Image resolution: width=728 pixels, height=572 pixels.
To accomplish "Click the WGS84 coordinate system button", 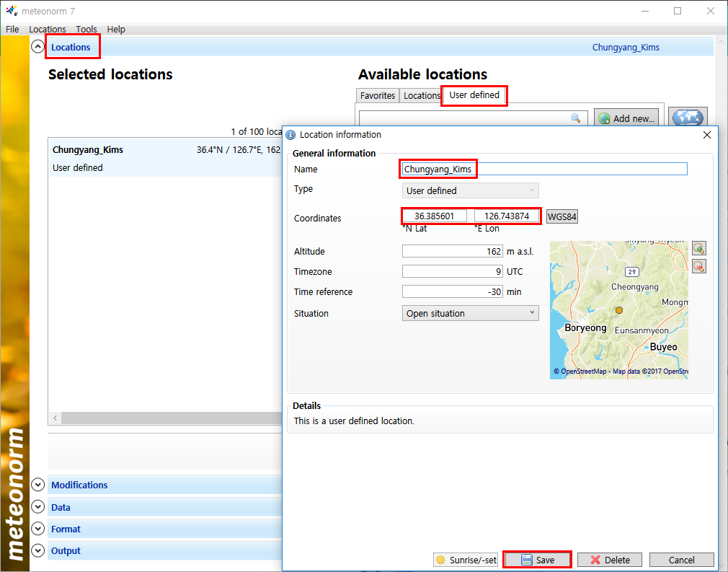I will click(x=561, y=216).
